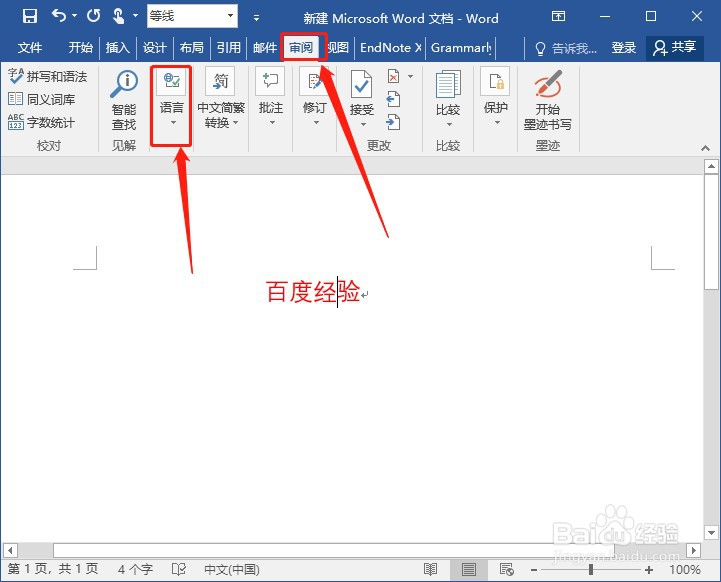Click page count 第1页，共1页 in status bar

pos(52,569)
